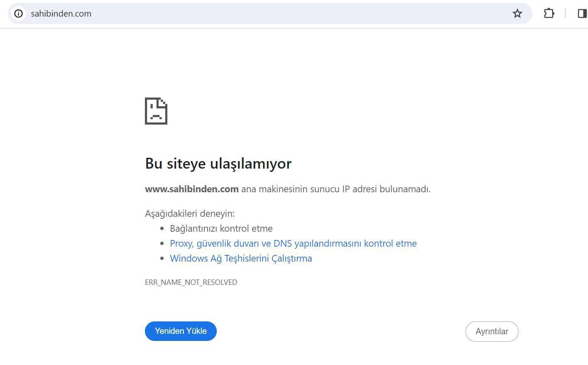Click the bullet before 'Windows Ağ Teşhislerini'
This screenshot has width=588, height=365.
162,259
